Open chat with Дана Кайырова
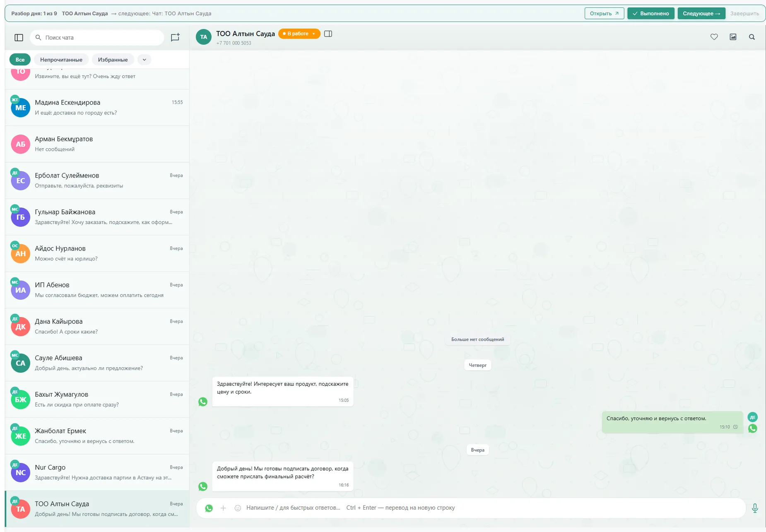The height and width of the screenshot is (532, 766). pos(97,326)
